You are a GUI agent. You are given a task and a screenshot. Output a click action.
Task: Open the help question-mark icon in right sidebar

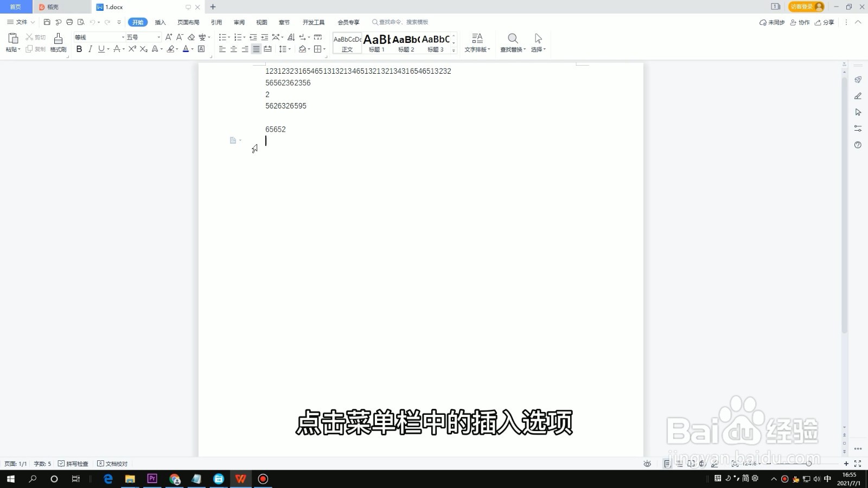[x=858, y=145]
